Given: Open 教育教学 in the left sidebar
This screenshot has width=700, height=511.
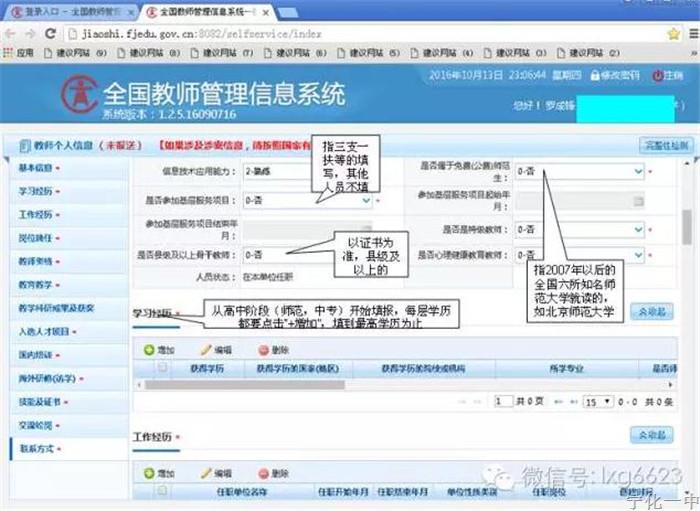Looking at the screenshot, I should pos(68,285).
